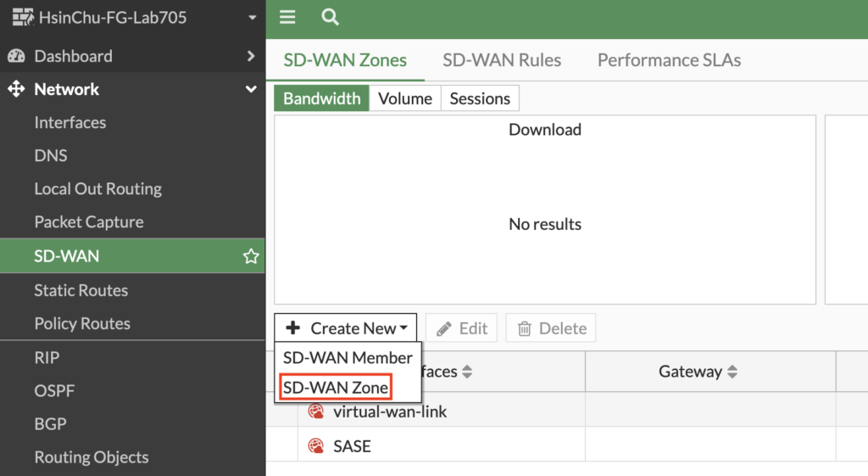
Task: Open the SD-WAN Rules tab
Action: [x=502, y=60]
